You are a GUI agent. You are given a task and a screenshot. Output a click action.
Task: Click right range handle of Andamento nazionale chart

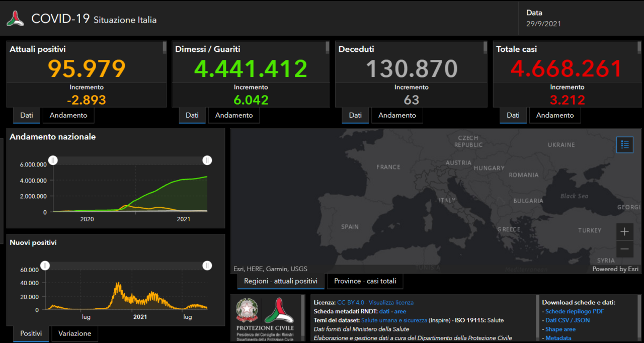[x=207, y=160]
